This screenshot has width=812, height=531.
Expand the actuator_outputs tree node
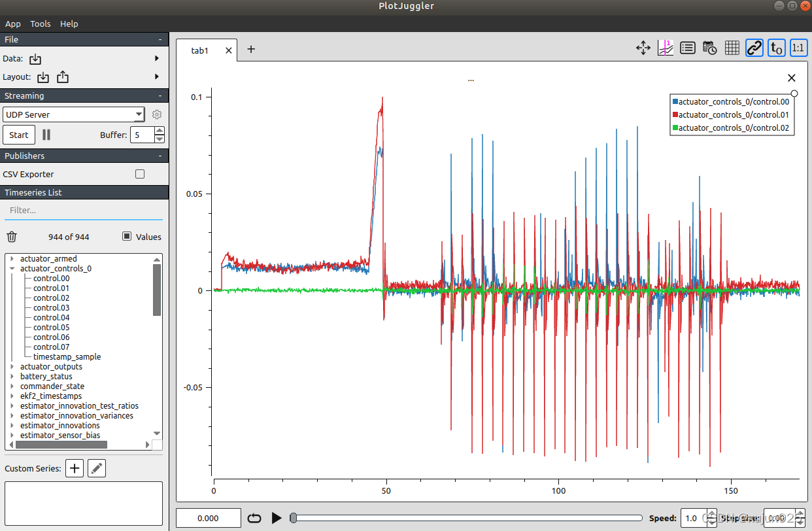click(12, 367)
